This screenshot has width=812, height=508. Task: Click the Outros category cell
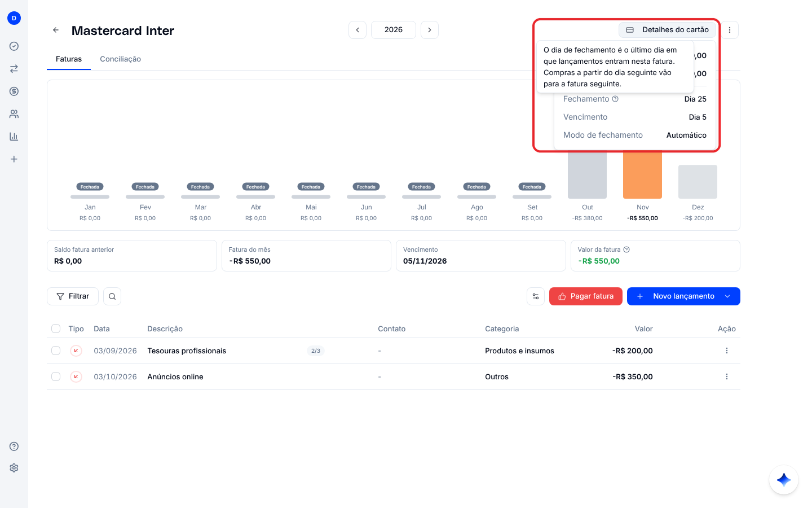pos(497,376)
